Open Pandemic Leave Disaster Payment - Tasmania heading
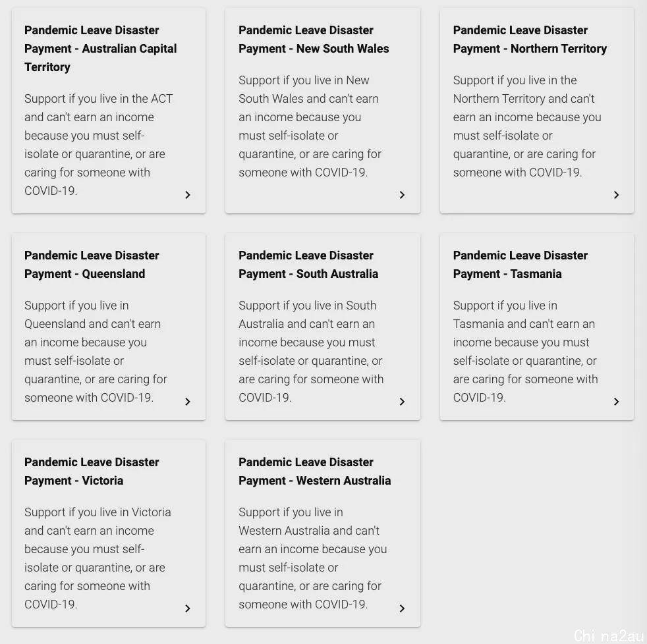647x644 pixels. (520, 264)
